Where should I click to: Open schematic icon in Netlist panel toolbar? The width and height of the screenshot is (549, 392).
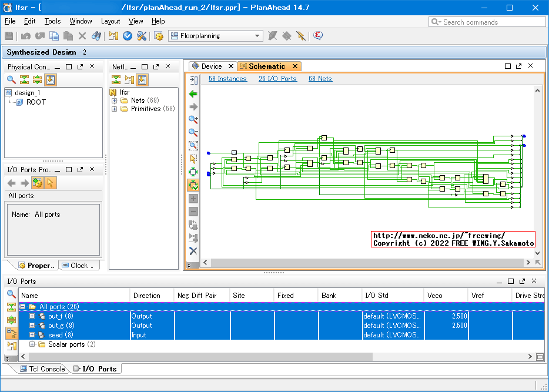(129, 80)
